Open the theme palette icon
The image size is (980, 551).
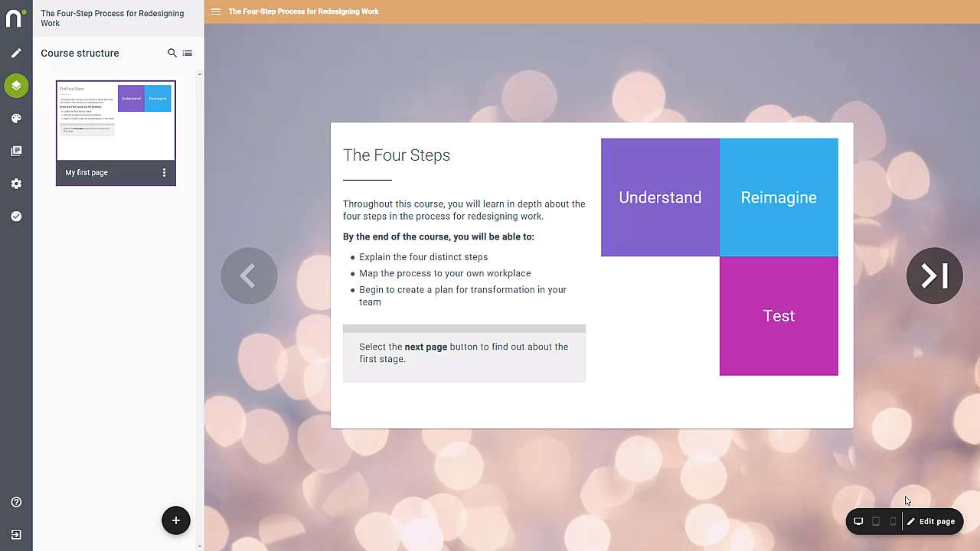pyautogui.click(x=16, y=119)
